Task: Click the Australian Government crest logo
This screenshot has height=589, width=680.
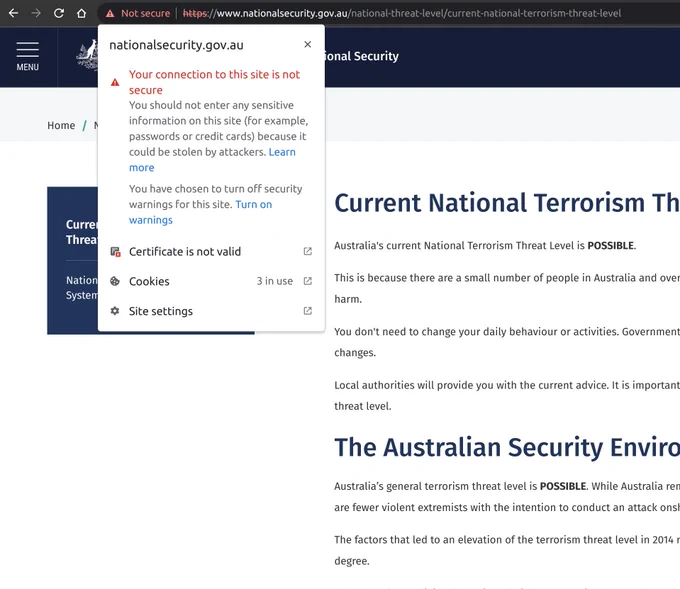Action: coord(87,55)
